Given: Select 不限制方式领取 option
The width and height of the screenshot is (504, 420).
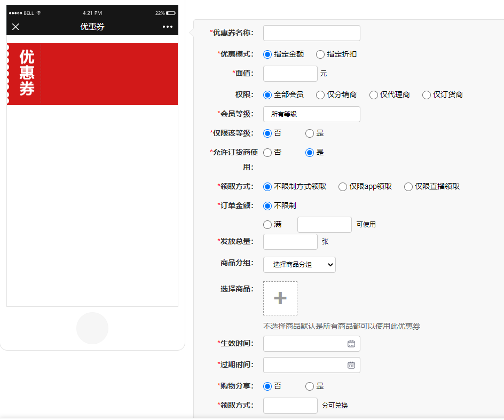Looking at the screenshot, I should 267,187.
